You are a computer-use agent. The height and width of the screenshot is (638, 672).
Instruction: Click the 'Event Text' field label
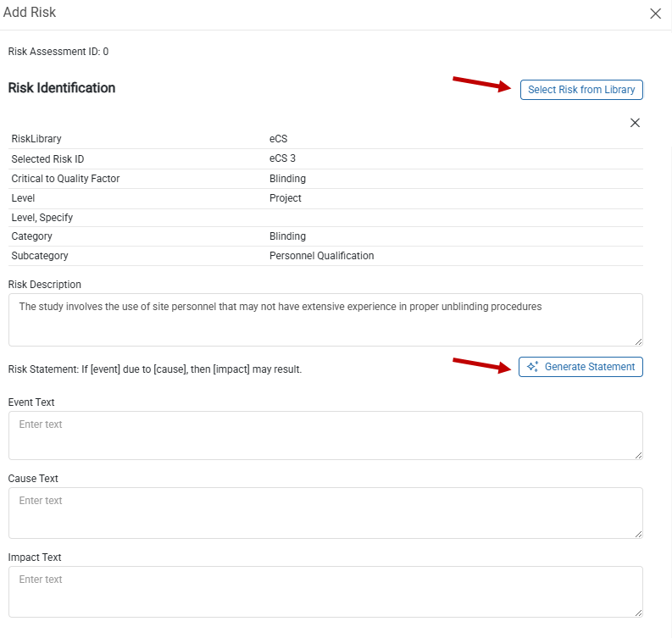[31, 402]
